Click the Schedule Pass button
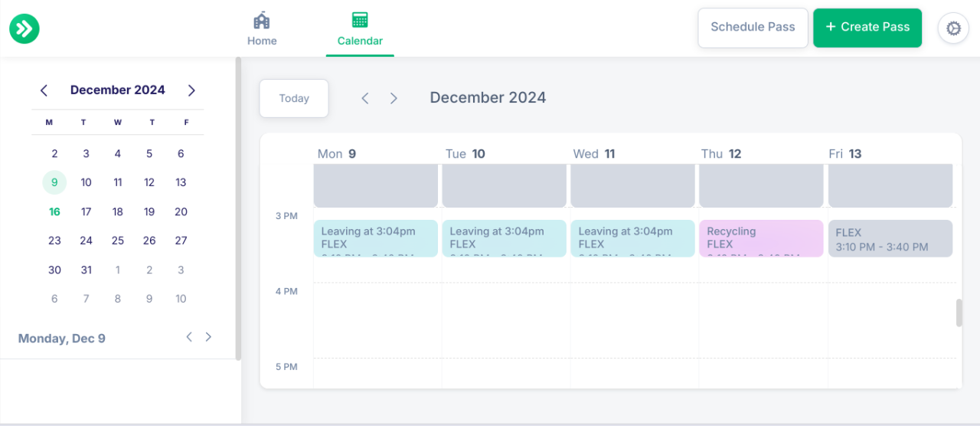The height and width of the screenshot is (426, 980). 753,28
